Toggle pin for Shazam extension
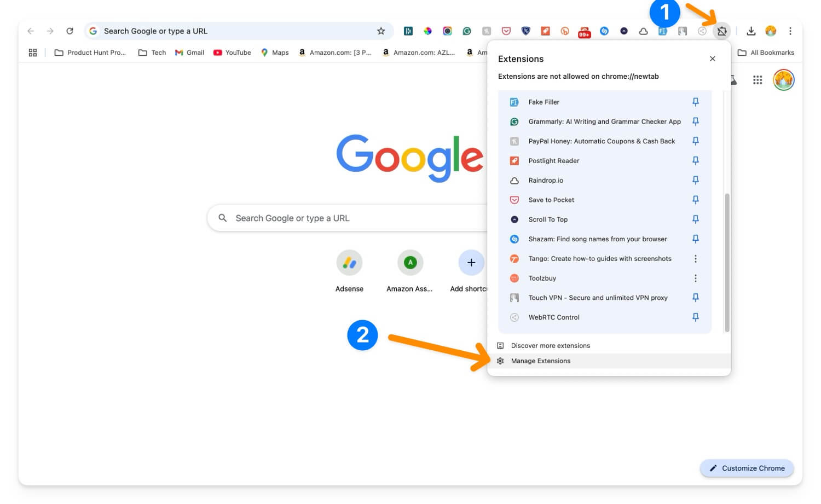The image size is (821, 504). 696,239
